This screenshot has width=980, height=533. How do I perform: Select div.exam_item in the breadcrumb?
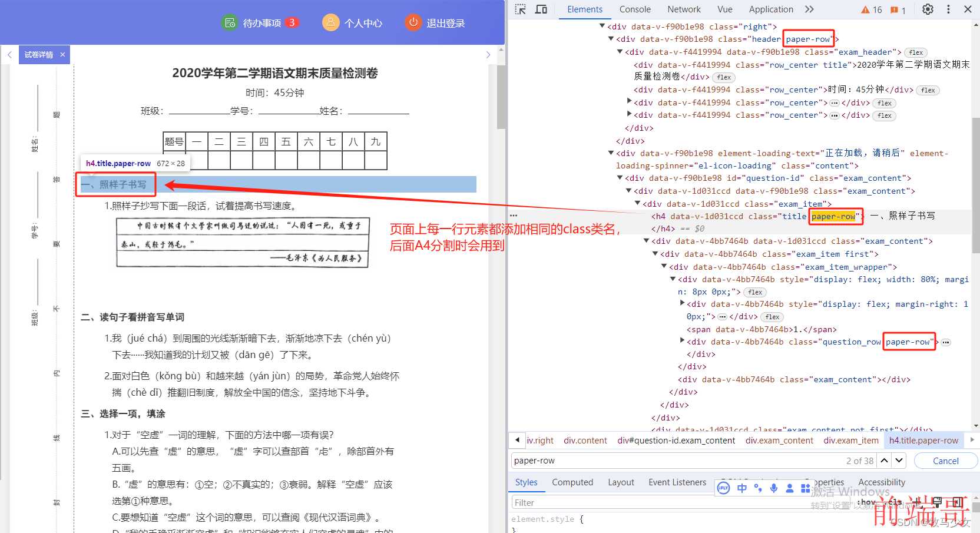click(851, 441)
